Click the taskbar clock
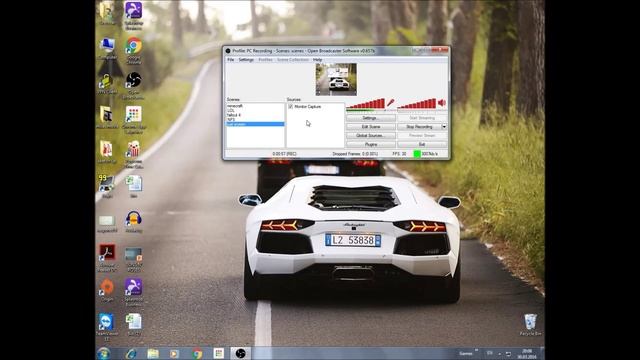Viewport: 640px width, 360px height. (x=527, y=353)
